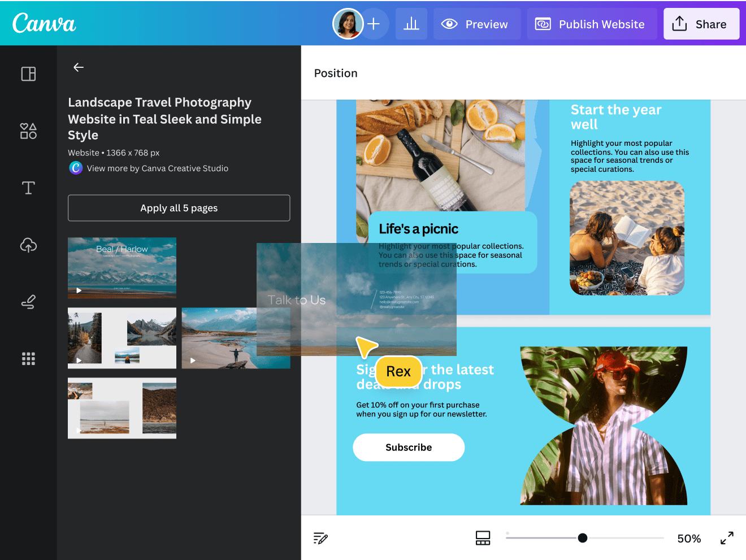Viewport: 746px width, 560px height.
Task: Open the Notes icon in bottom bar
Action: tap(320, 539)
